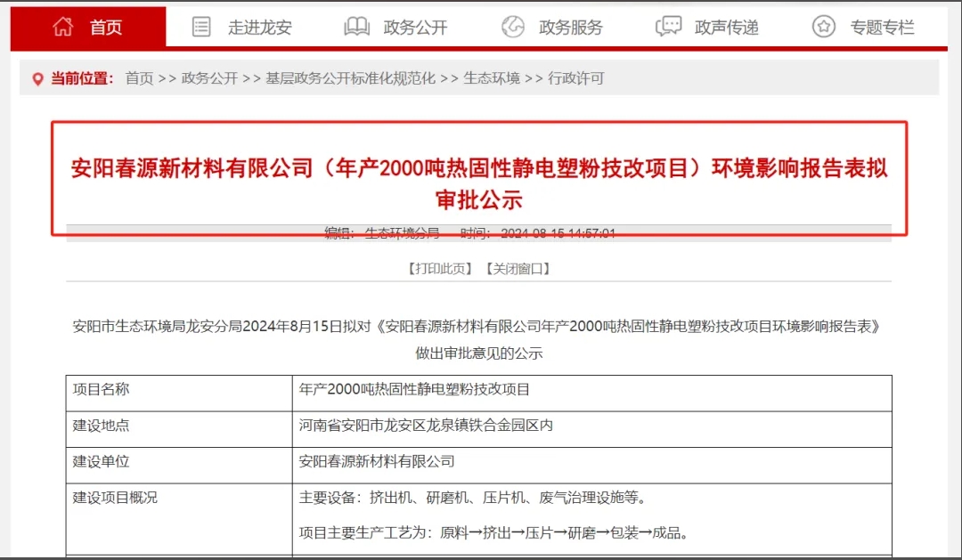The image size is (962, 560).
Task: Navigate to 生态环境 breadcrumb link
Action: point(492,78)
